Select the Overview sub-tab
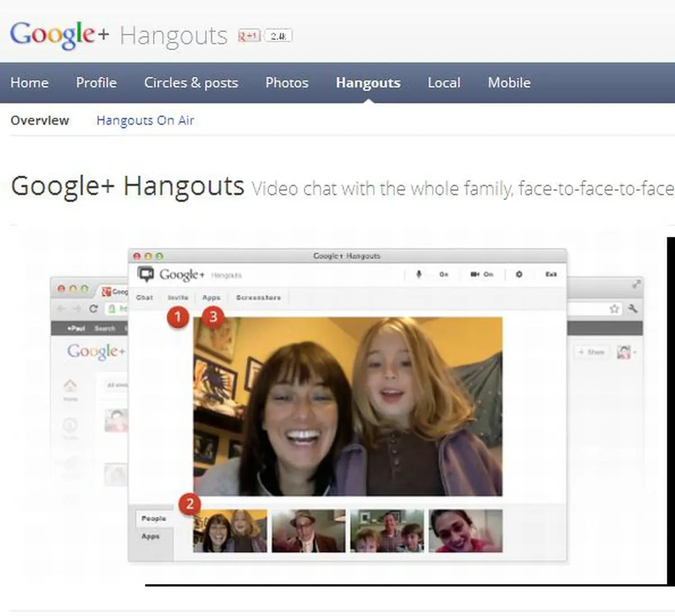This screenshot has width=675, height=616. [39, 120]
